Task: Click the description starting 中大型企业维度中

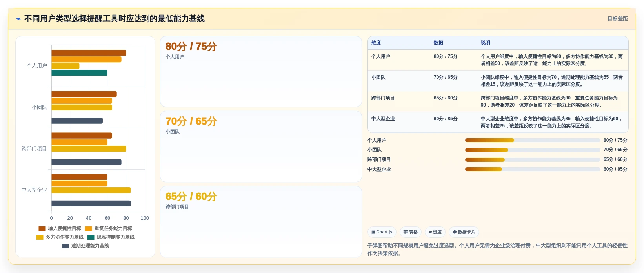Action: pos(552,122)
